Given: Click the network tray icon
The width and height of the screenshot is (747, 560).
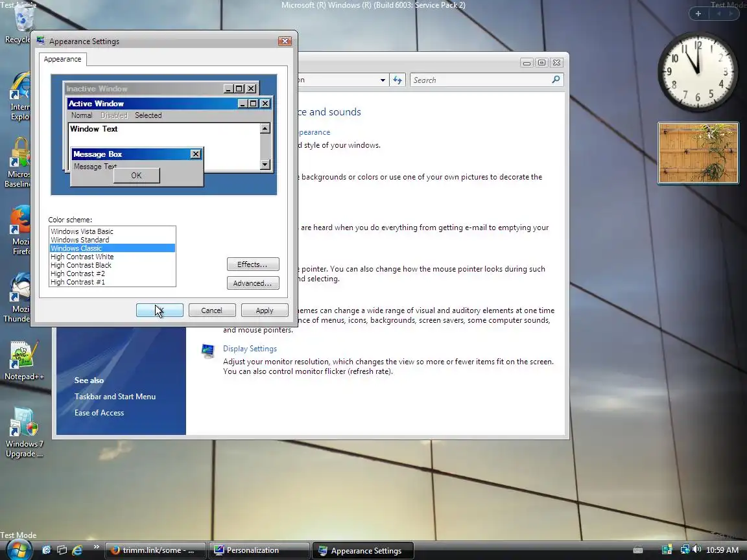Looking at the screenshot, I should (685, 550).
